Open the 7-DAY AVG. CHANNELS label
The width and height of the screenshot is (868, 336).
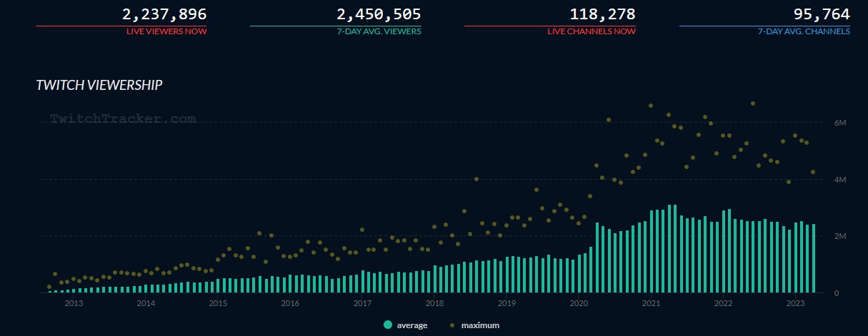[804, 31]
